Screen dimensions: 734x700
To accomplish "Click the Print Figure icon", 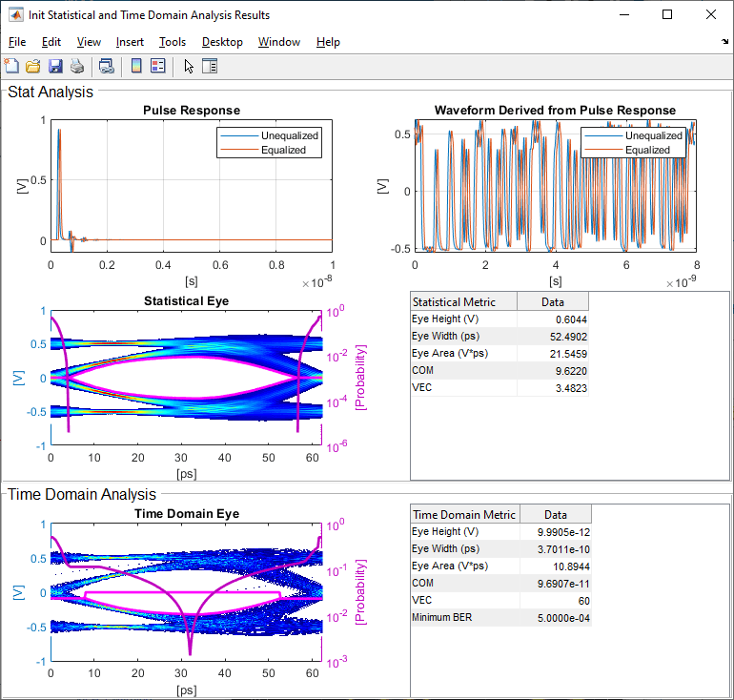I will tap(77, 66).
